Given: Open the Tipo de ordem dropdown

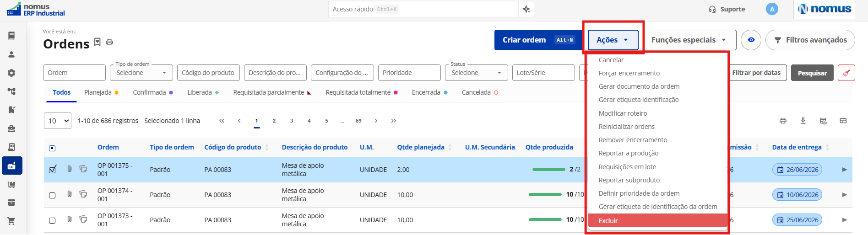Looking at the screenshot, I should (141, 73).
